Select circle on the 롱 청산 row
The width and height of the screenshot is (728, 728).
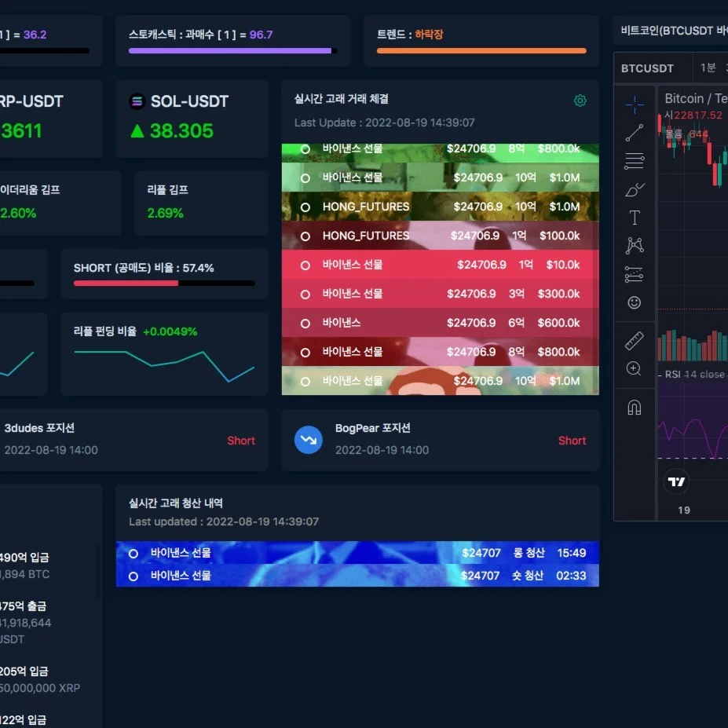[x=134, y=554]
